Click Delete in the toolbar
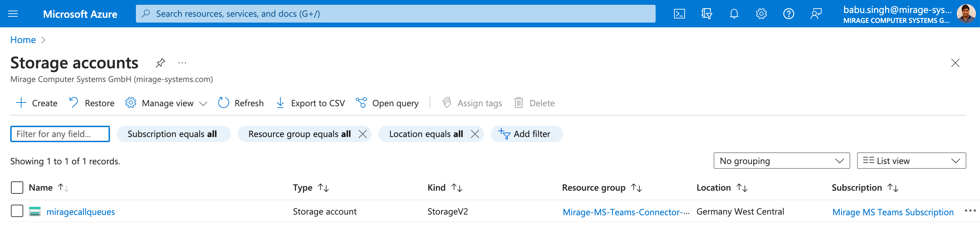The height and width of the screenshot is (232, 980). click(x=534, y=103)
